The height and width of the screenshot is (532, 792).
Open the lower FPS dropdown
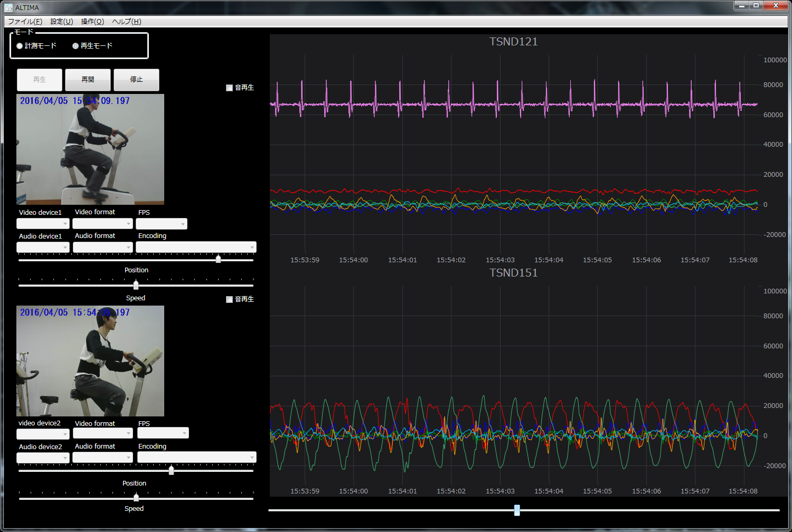[x=163, y=433]
